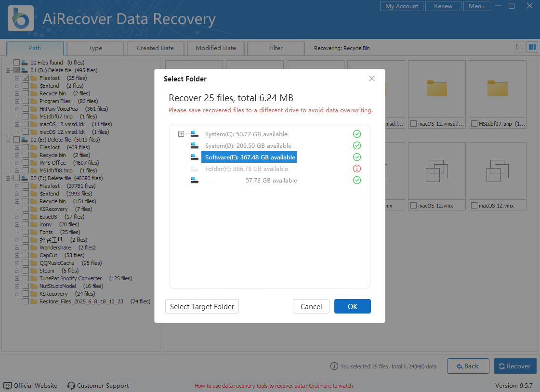This screenshot has width=540, height=392.
Task: Enable the CapCut folder checkbox
Action: pos(26,255)
